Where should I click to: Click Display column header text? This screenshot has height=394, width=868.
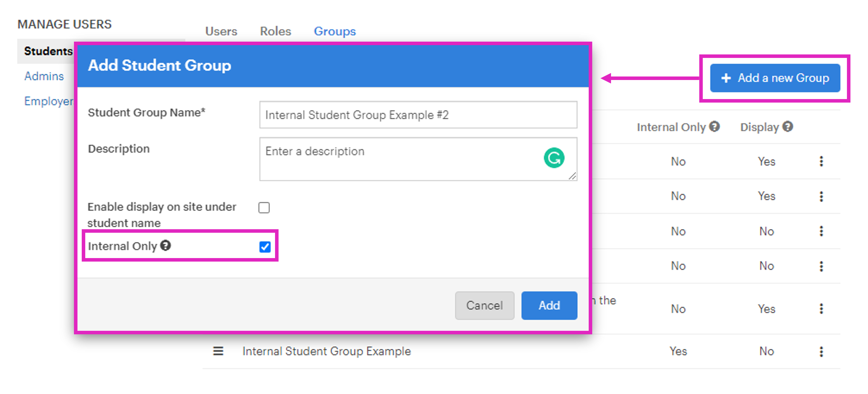click(x=759, y=127)
